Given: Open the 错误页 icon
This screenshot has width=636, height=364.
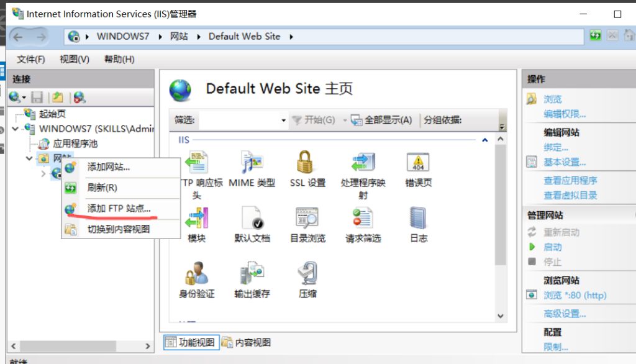Looking at the screenshot, I should point(418,163).
